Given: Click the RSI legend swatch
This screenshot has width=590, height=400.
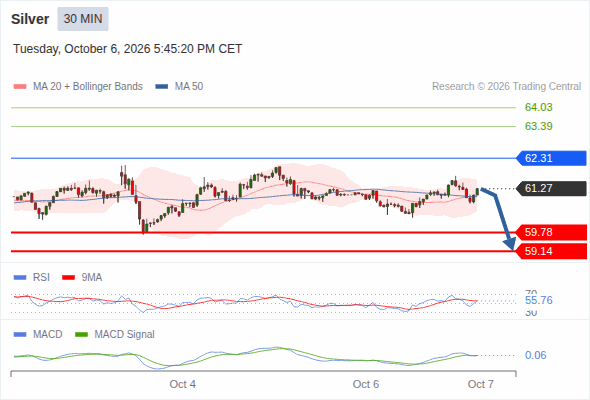Looking at the screenshot, I should pyautogui.click(x=20, y=278).
